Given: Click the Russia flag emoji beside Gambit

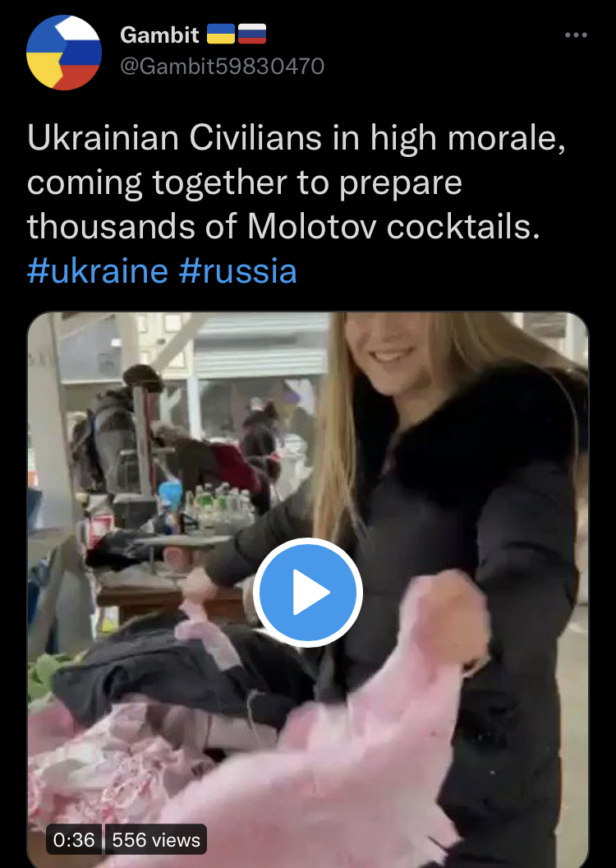Looking at the screenshot, I should pyautogui.click(x=252, y=35).
